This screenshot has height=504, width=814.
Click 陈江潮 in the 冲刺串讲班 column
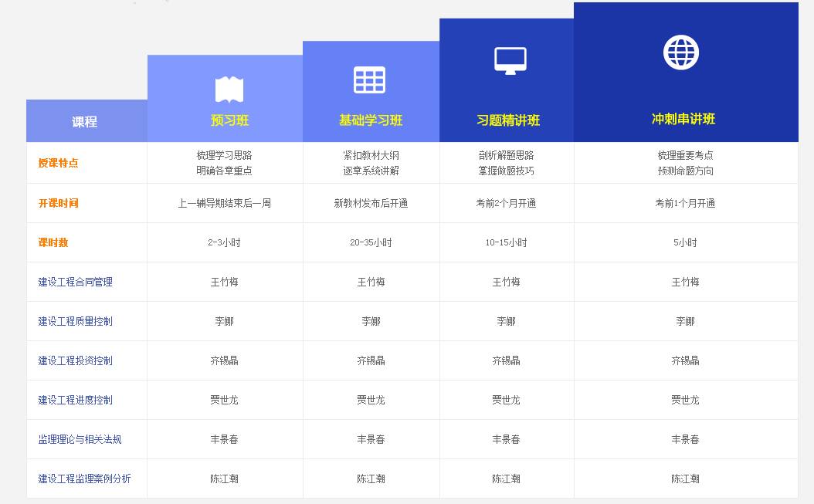pos(685,479)
